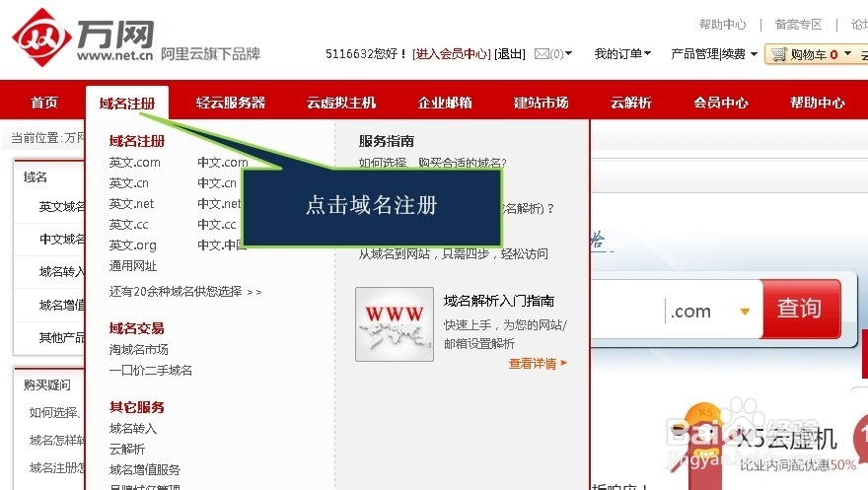Select 英文.com in the menu
Screen dimensions: 868x490
(134, 162)
